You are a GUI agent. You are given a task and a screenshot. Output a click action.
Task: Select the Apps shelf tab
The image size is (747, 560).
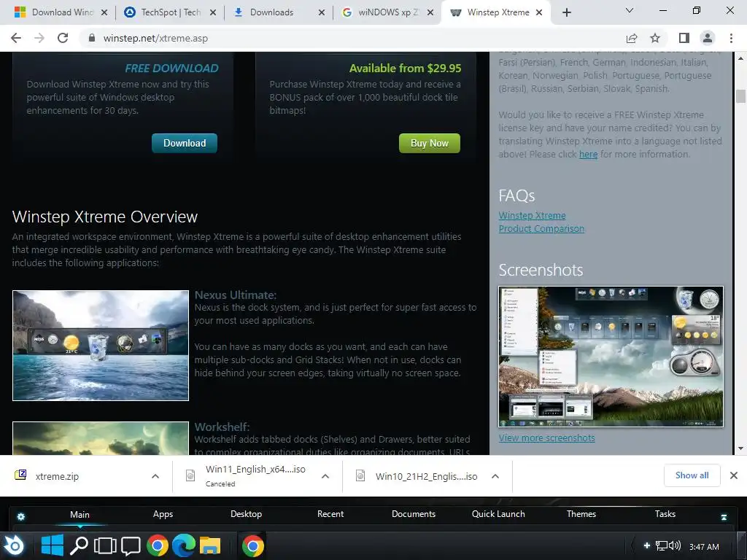tap(163, 514)
